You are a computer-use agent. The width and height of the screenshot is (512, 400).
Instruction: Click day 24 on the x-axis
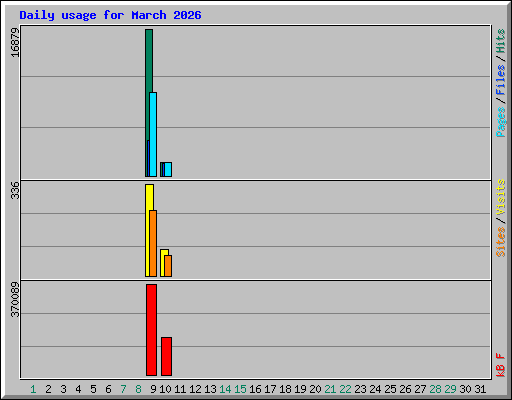click(375, 389)
